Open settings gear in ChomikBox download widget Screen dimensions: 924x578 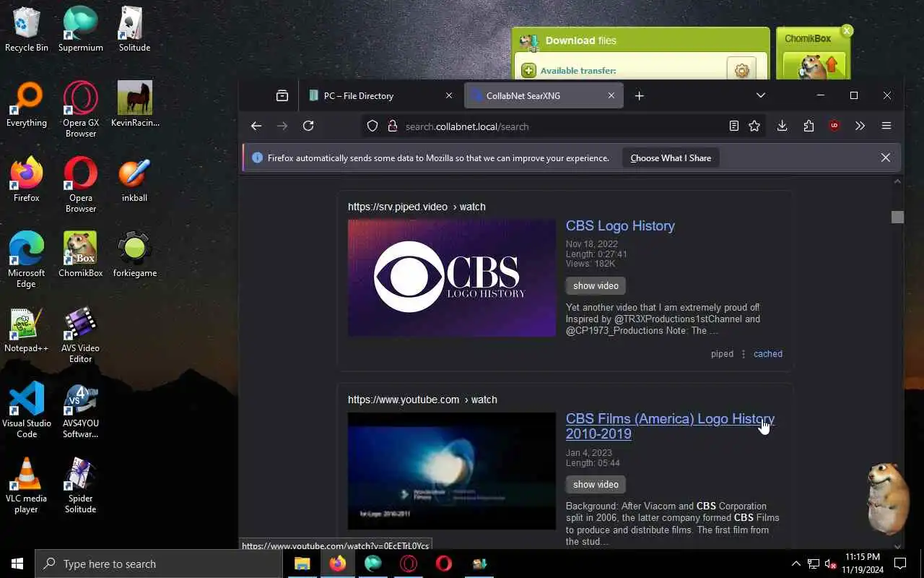[x=741, y=70]
